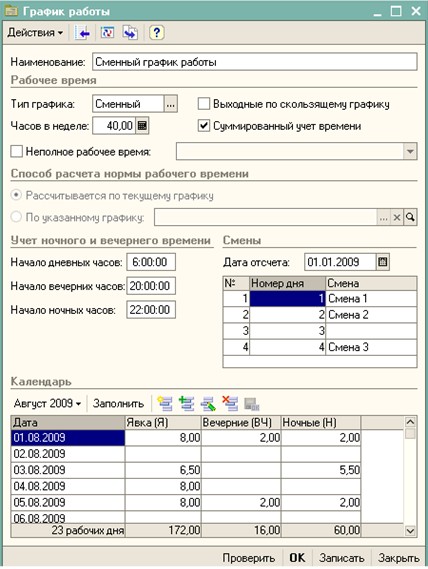
Task: Minimize the График работы window
Action: (x=378, y=13)
